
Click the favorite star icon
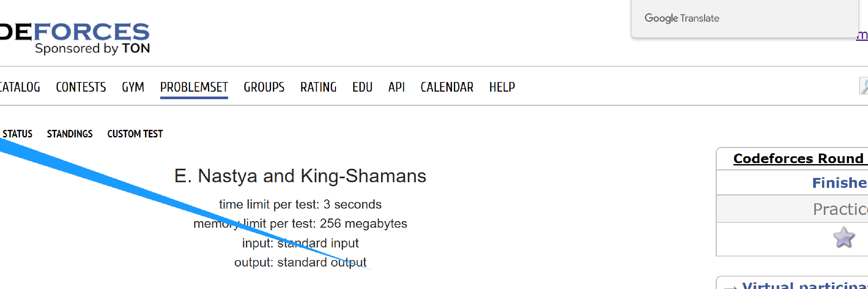[844, 238]
